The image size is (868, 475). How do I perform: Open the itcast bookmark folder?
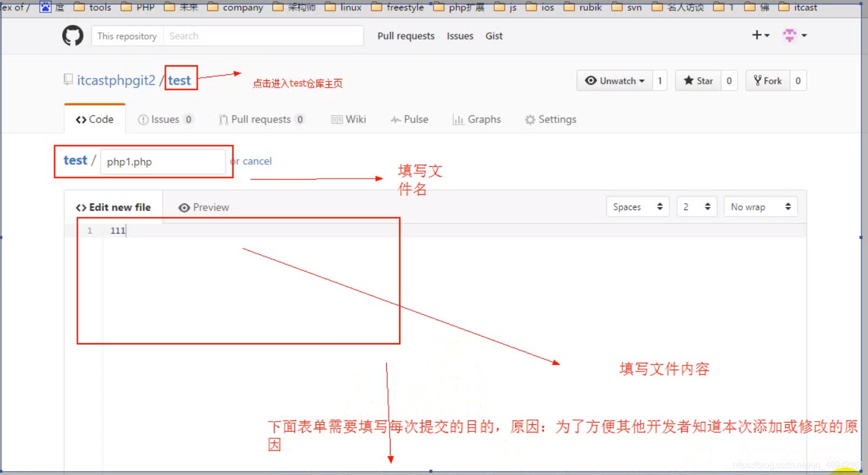pyautogui.click(x=798, y=7)
